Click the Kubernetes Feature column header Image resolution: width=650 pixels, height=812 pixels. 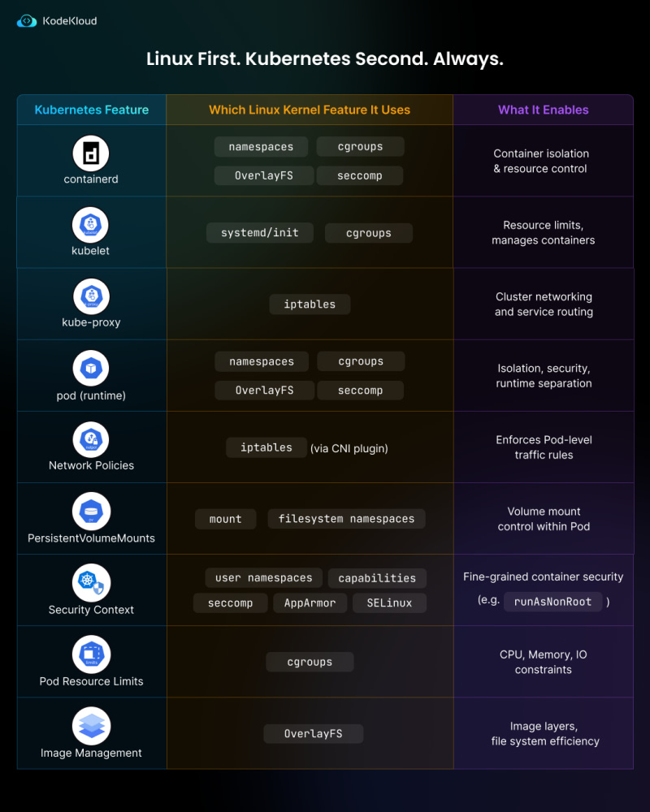tap(92, 110)
